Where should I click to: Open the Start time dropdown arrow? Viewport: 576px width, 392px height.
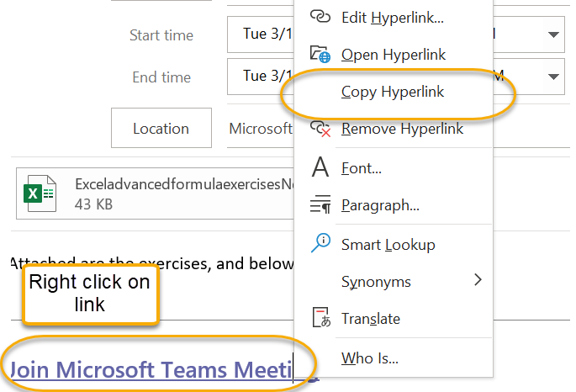553,34
